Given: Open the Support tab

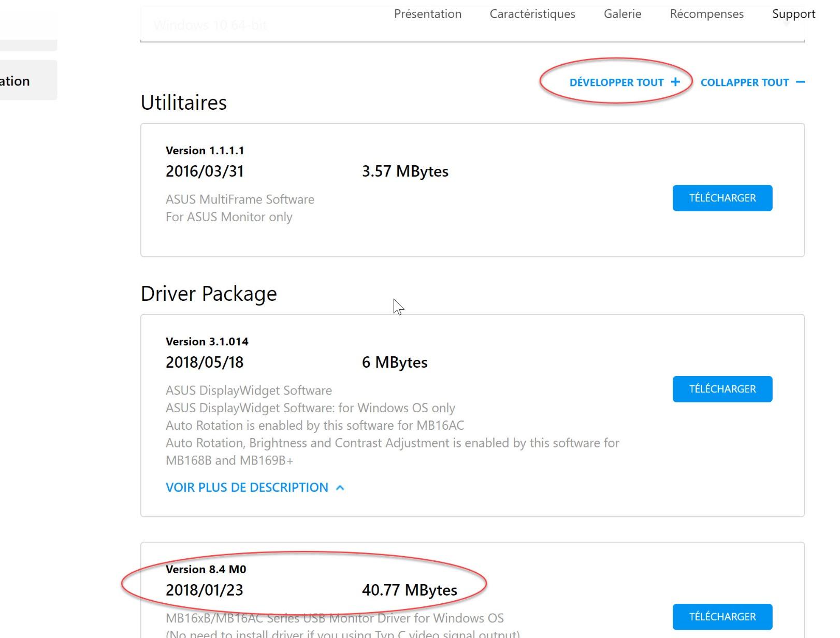Looking at the screenshot, I should tap(793, 14).
